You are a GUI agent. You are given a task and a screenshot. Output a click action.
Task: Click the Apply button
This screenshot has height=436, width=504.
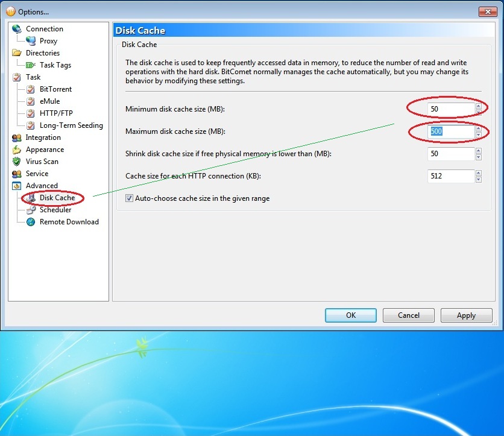point(466,315)
